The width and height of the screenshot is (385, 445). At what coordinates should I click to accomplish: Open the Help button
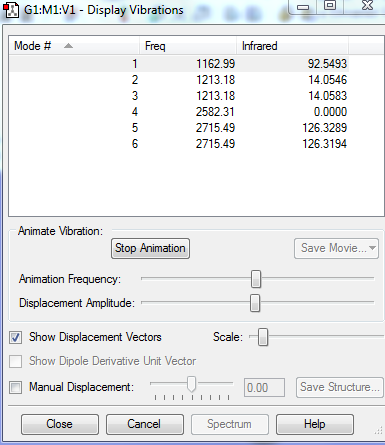315,424
